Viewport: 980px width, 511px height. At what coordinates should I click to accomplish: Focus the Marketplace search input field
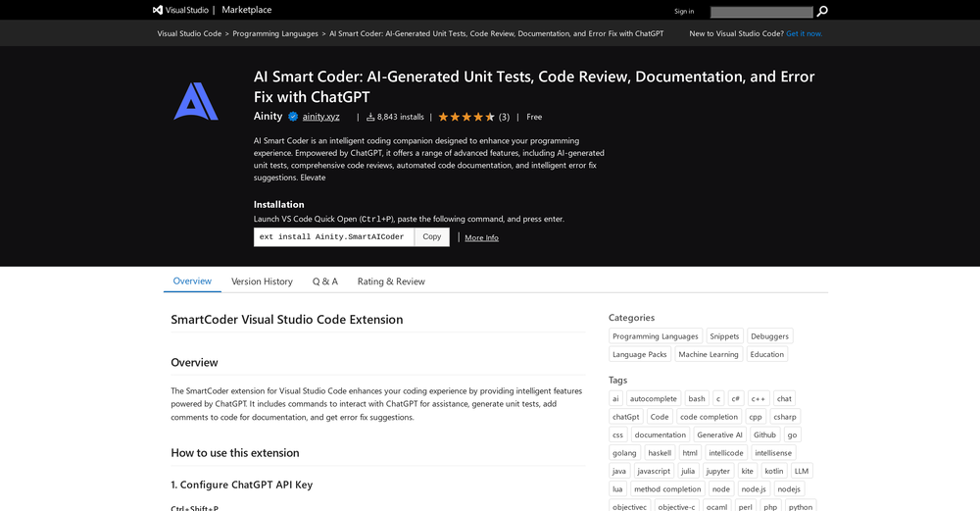click(760, 12)
